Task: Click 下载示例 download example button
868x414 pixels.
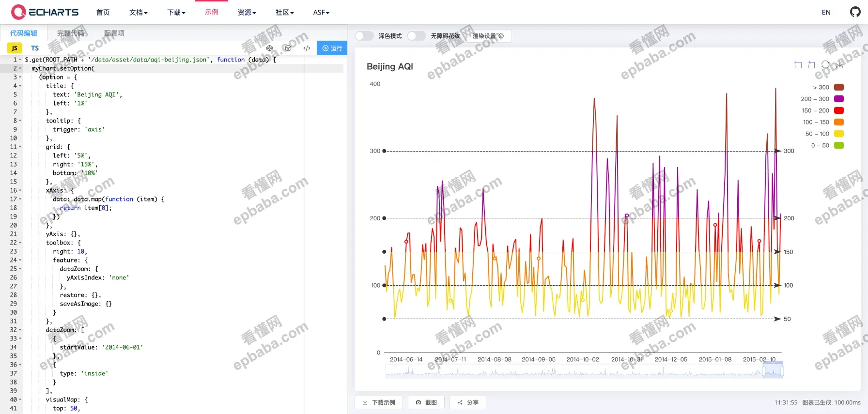Action: 379,402
